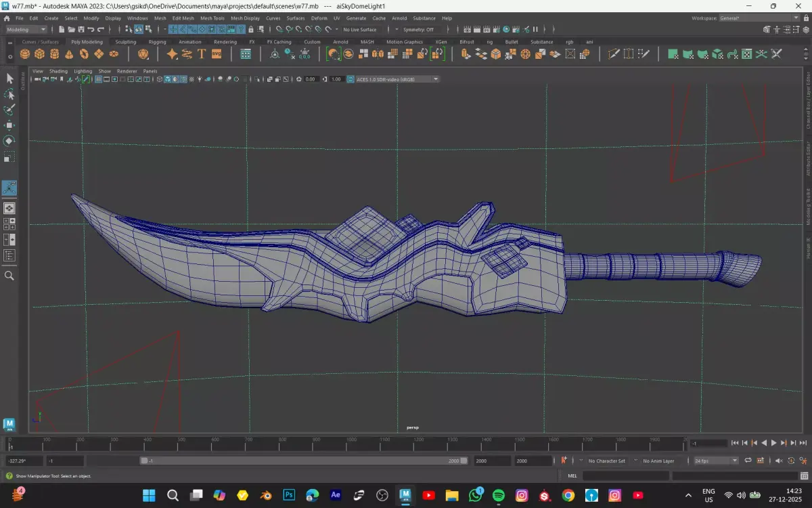This screenshot has width=812, height=508.
Task: Switch to the Rigging shelf tab
Action: (157, 42)
